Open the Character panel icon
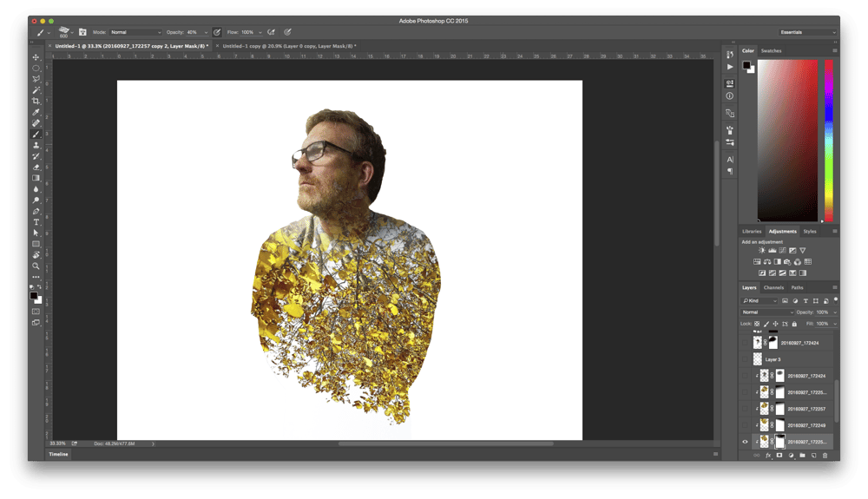Image resolution: width=868 pixels, height=499 pixels. point(730,160)
